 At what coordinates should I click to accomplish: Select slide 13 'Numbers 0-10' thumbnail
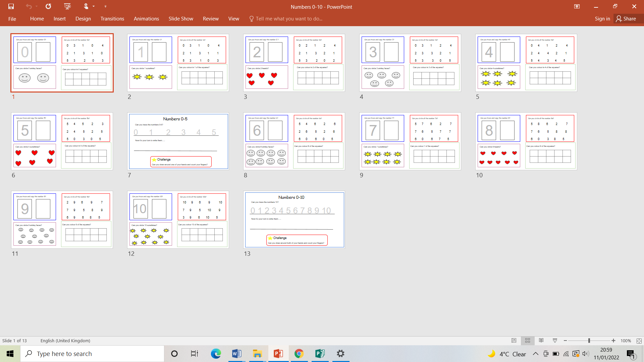(x=294, y=220)
